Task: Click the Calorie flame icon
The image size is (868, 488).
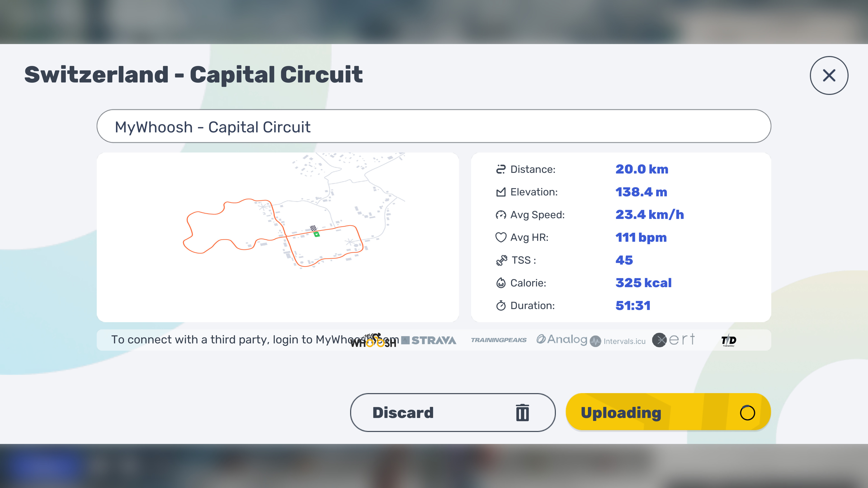Action: pos(501,283)
